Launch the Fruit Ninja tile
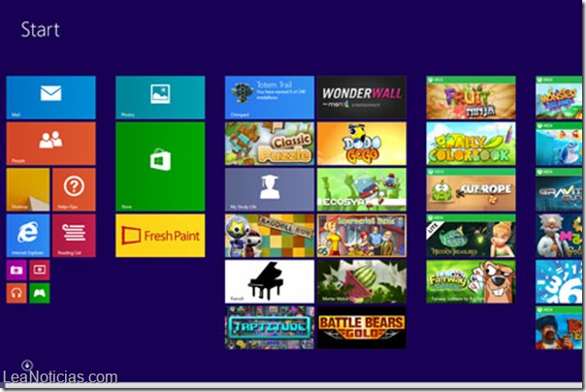Image resolution: width=586 pixels, height=392 pixels. (471, 98)
